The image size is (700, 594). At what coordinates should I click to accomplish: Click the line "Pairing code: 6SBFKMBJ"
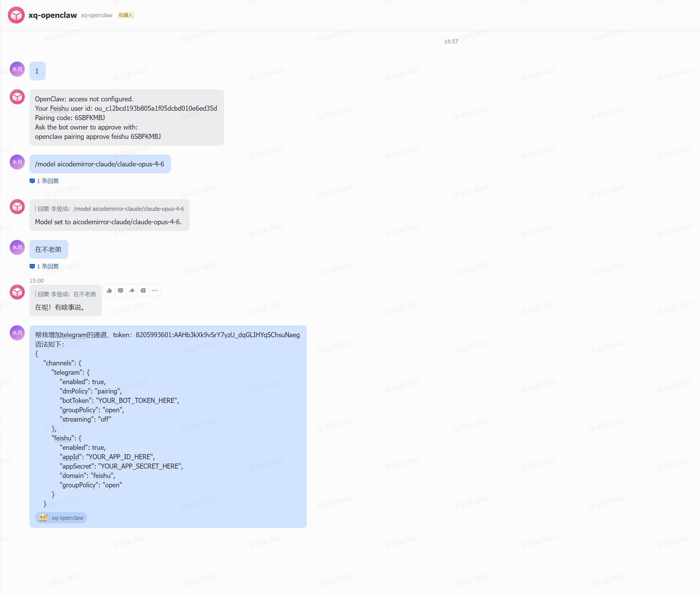tap(70, 118)
